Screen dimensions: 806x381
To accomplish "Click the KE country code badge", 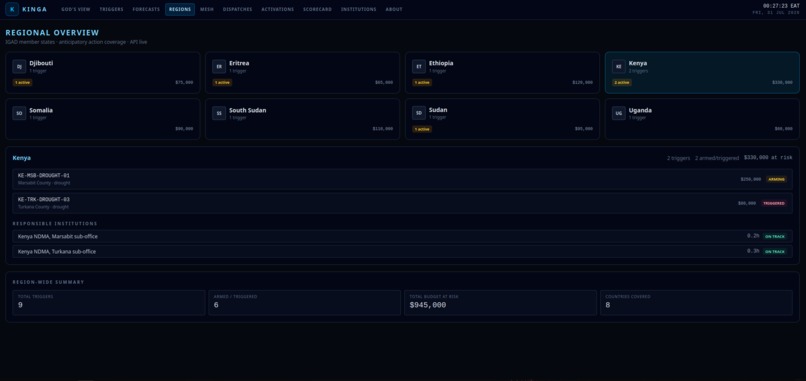I will coord(619,66).
